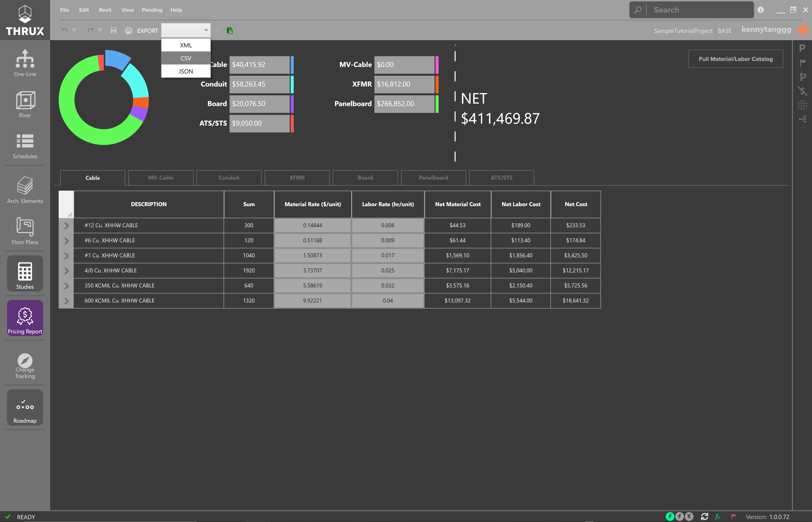The height and width of the screenshot is (522, 812).
Task: Click the BASE scenario label
Action: pyautogui.click(x=724, y=31)
